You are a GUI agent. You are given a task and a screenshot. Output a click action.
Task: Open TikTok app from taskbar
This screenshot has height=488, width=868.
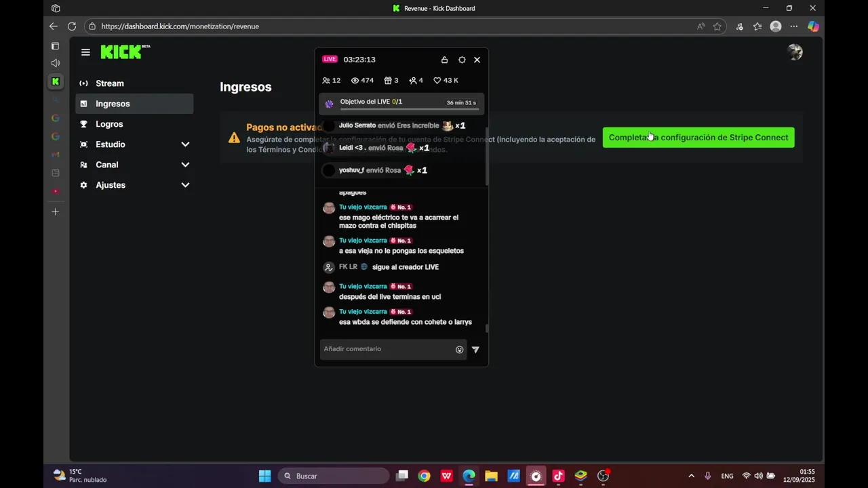[558, 476]
